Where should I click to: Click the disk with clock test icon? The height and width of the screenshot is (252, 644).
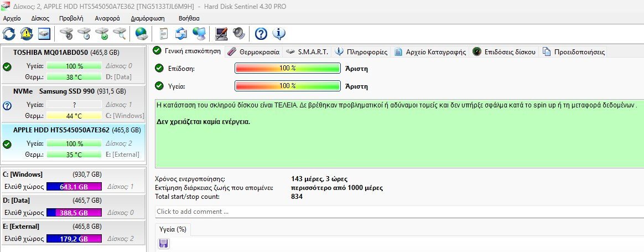[x=84, y=33]
